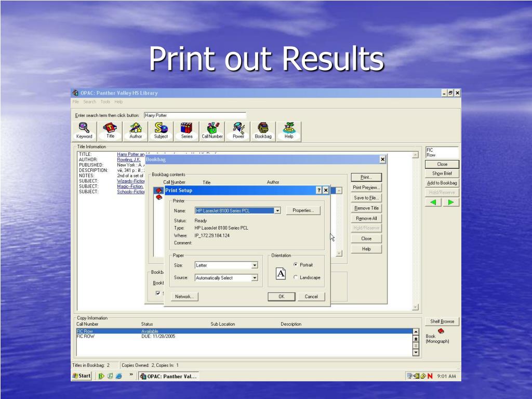
Task: Click the search term input field
Action: (195, 115)
